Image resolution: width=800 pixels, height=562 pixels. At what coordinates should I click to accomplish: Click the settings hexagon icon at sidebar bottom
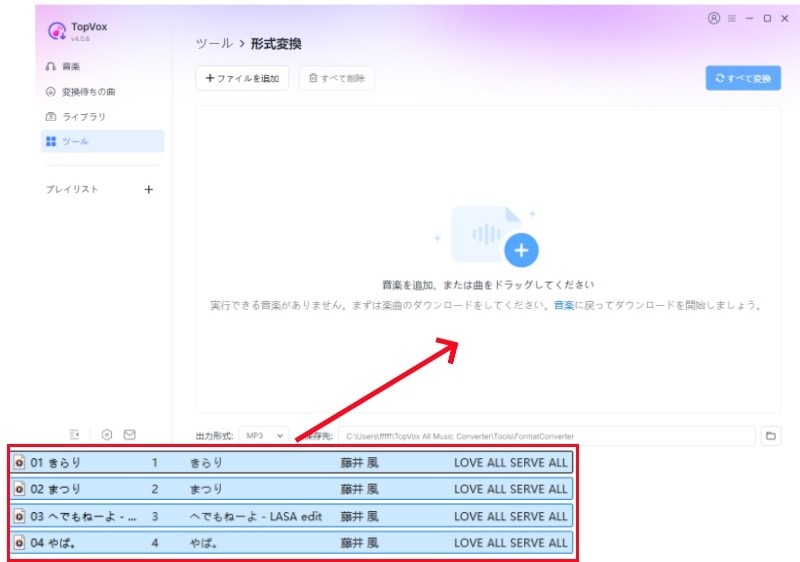[x=107, y=435]
